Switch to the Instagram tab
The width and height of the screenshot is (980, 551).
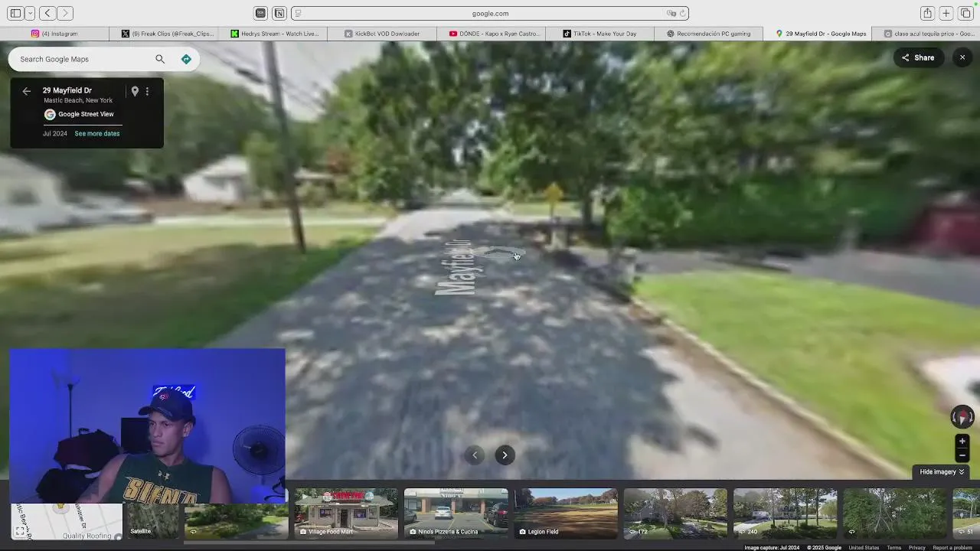tap(54, 34)
